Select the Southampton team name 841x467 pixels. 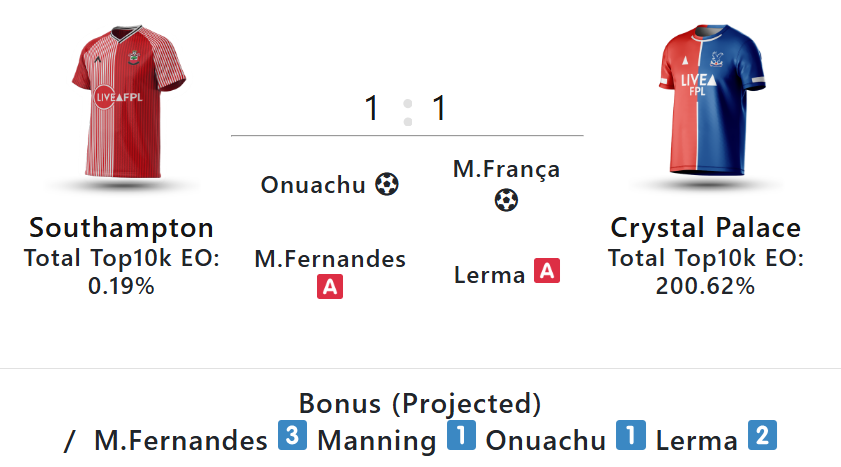[x=121, y=227]
